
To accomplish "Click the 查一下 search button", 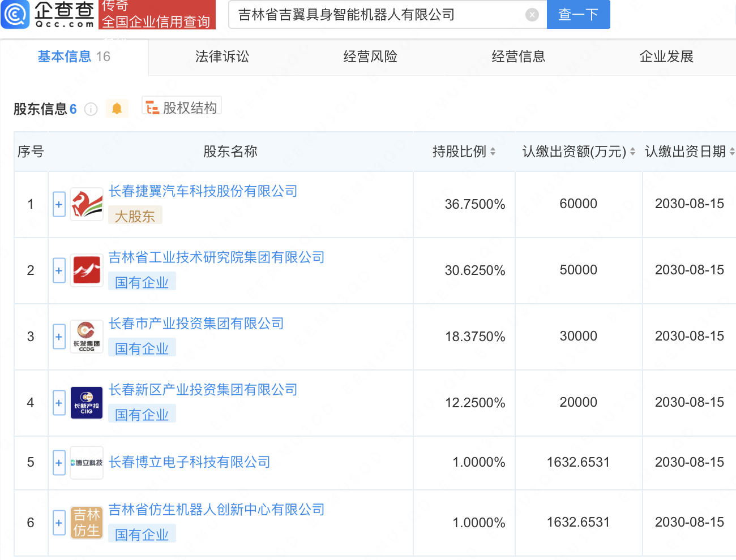I will coord(578,14).
